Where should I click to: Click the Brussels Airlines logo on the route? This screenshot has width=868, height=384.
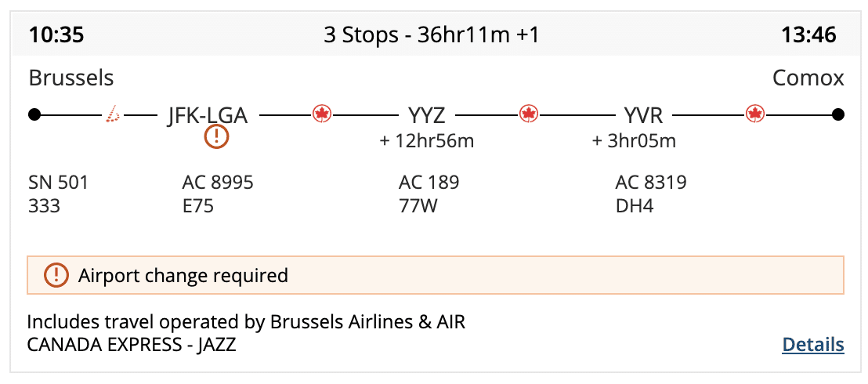[114, 115]
